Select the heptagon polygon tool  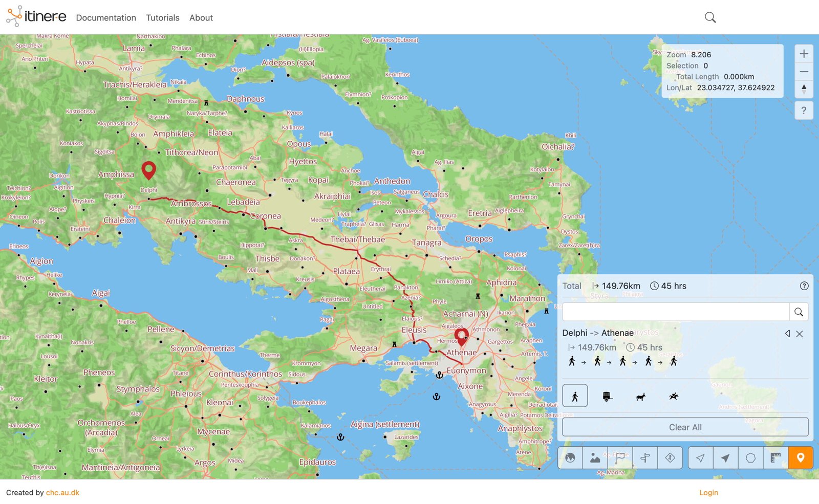point(750,458)
